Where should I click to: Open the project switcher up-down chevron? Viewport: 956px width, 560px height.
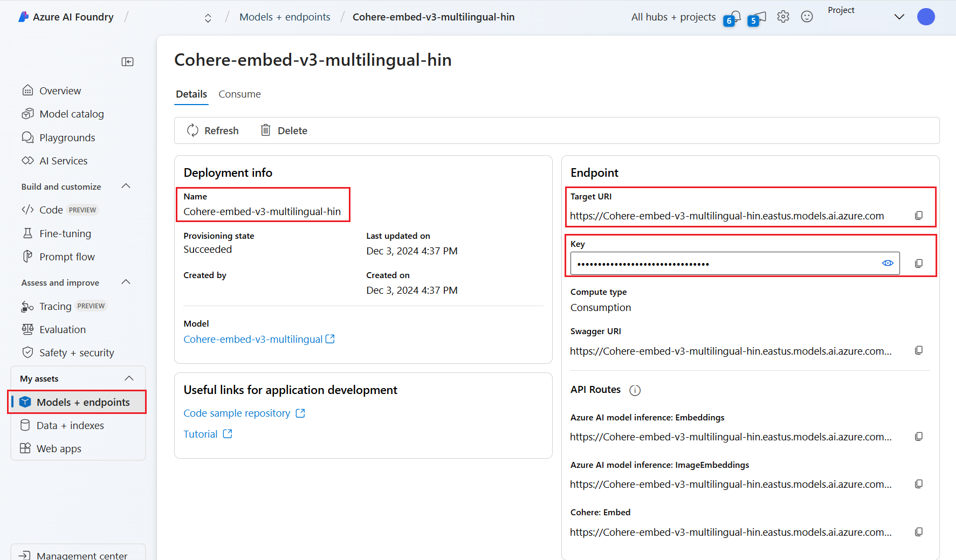(x=208, y=18)
